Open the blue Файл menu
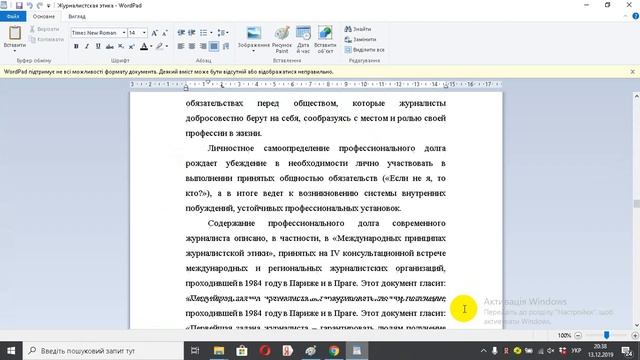The image size is (640, 360). pos(13,16)
